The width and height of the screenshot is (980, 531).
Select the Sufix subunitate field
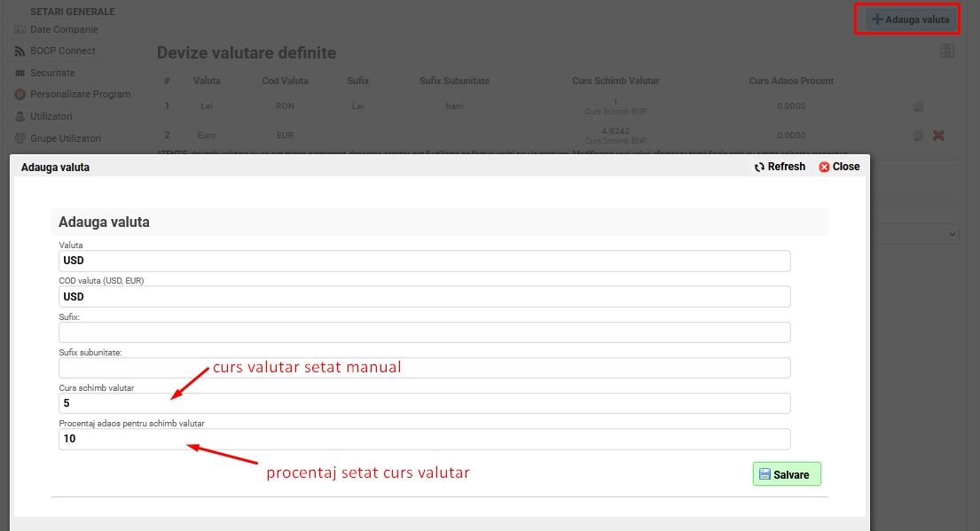[x=424, y=368]
